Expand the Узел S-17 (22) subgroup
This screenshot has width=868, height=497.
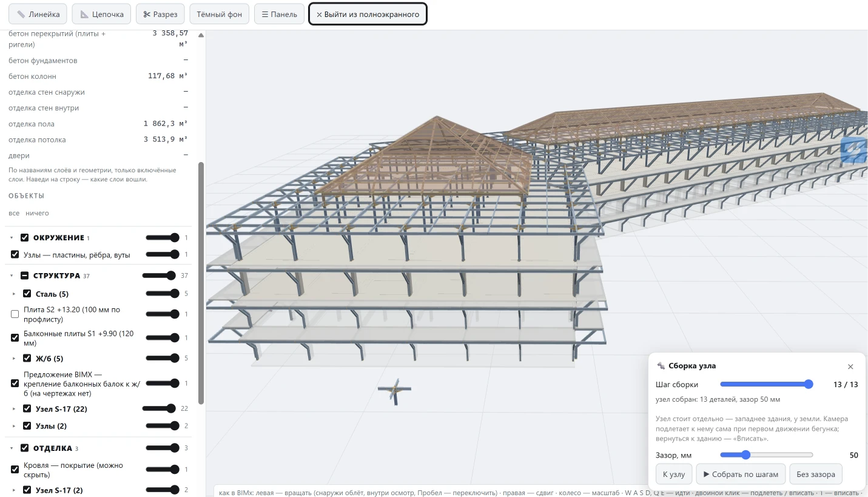[15, 409]
